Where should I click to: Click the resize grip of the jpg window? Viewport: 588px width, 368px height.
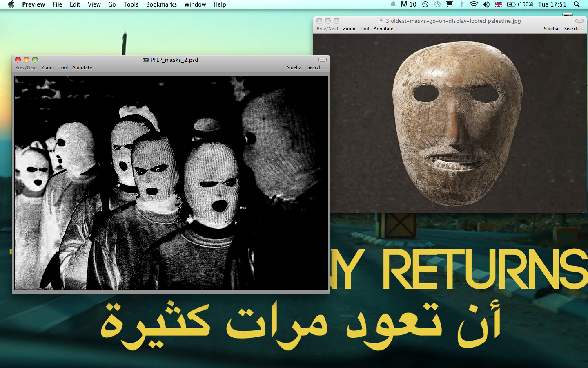[x=584, y=211]
